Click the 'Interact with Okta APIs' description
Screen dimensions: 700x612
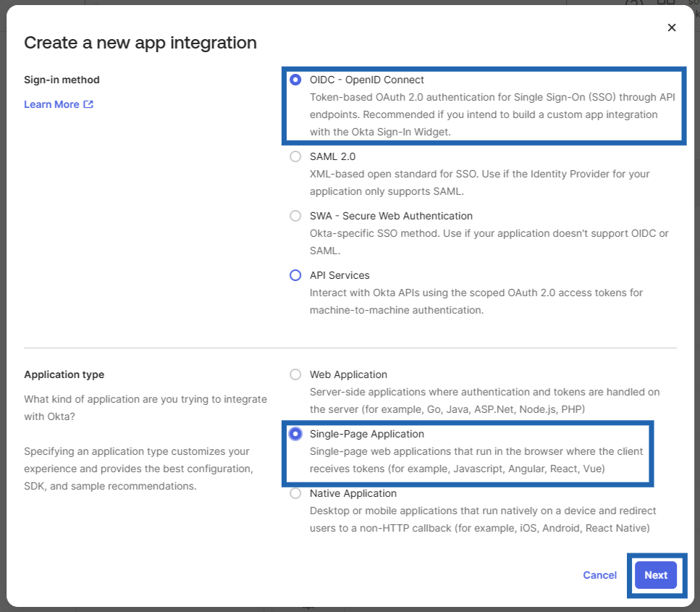(x=476, y=301)
